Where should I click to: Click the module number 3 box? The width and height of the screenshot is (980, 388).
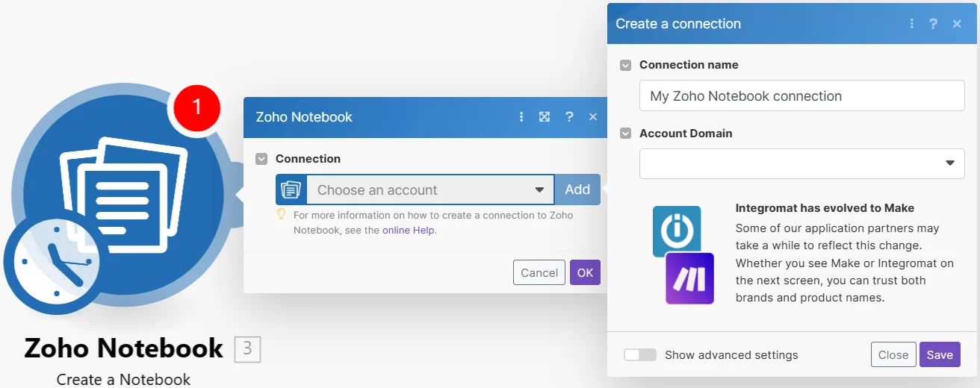tap(247, 349)
